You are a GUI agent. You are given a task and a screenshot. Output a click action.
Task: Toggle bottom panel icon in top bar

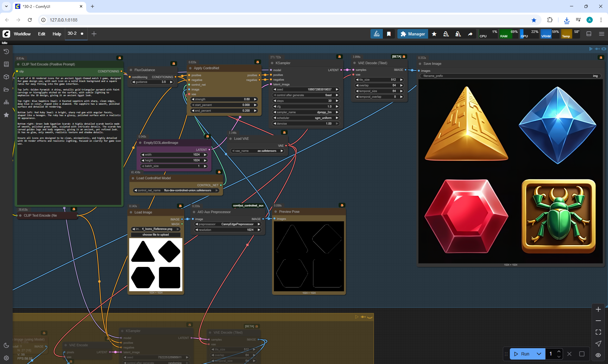tap(589, 34)
